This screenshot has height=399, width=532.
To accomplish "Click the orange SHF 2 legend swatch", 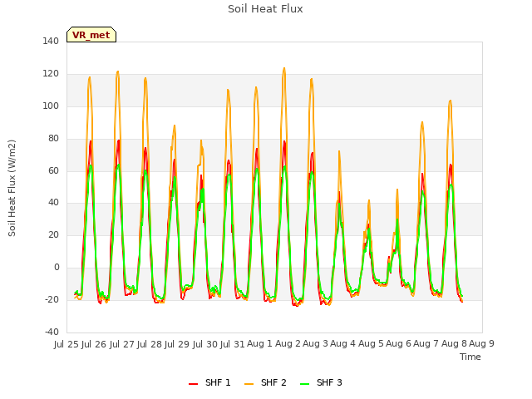I will pos(249,383).
